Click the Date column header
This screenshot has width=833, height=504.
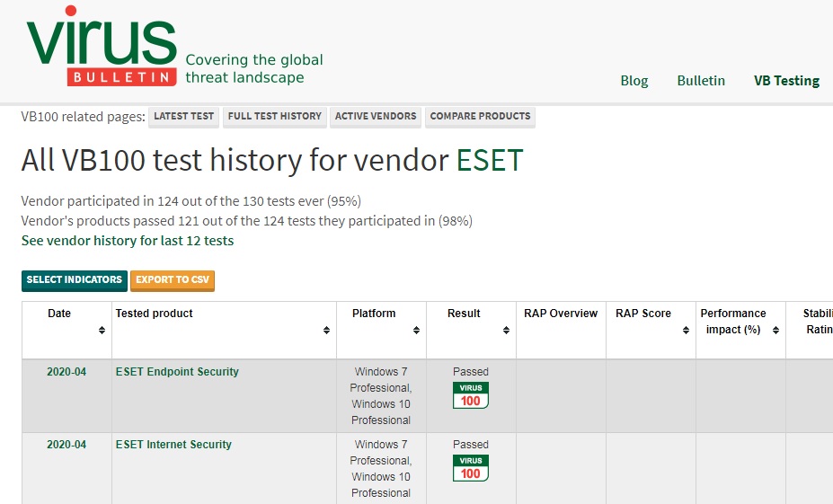pyautogui.click(x=66, y=330)
